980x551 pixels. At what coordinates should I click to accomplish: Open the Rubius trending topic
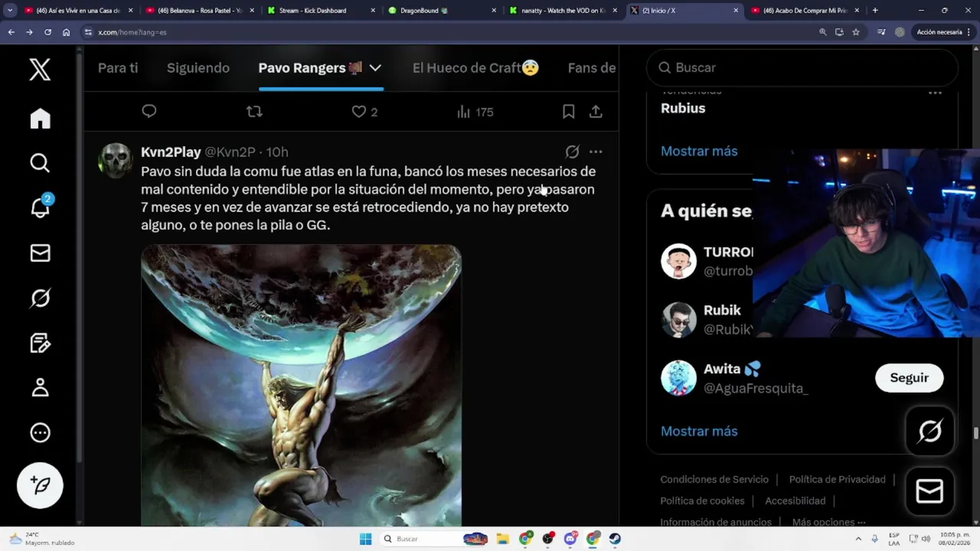click(683, 108)
